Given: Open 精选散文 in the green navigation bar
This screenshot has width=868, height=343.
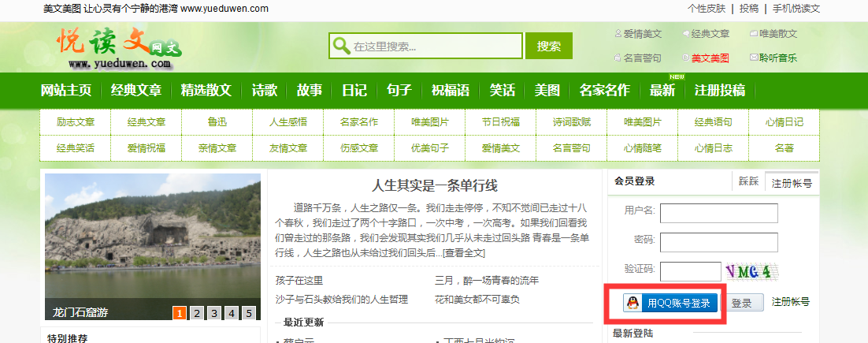Looking at the screenshot, I should 206,90.
